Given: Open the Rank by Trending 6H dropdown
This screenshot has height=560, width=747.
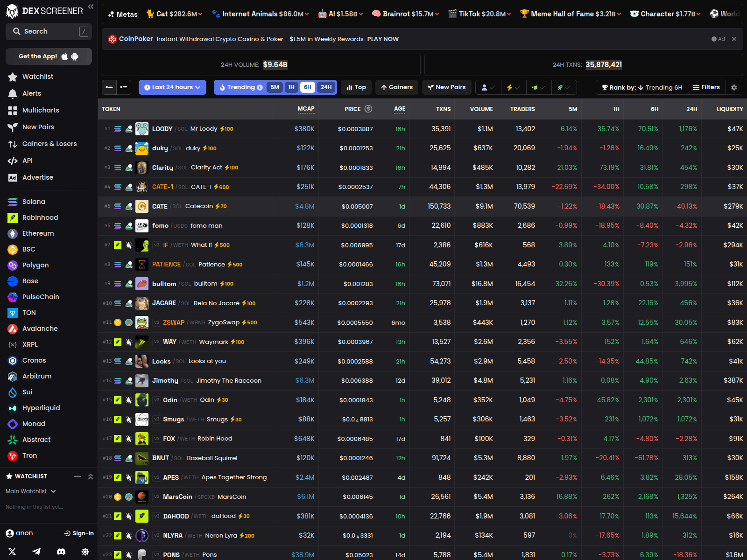Looking at the screenshot, I should [x=642, y=87].
